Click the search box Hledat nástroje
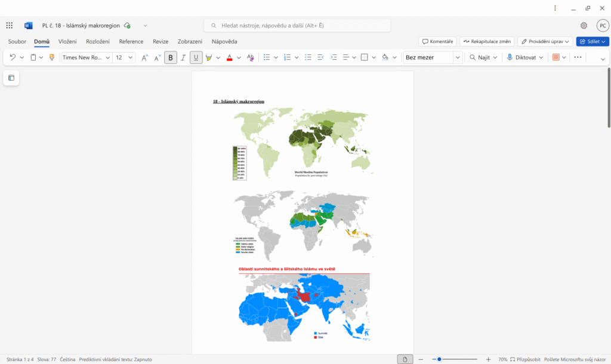The image size is (611, 364). tap(297, 26)
